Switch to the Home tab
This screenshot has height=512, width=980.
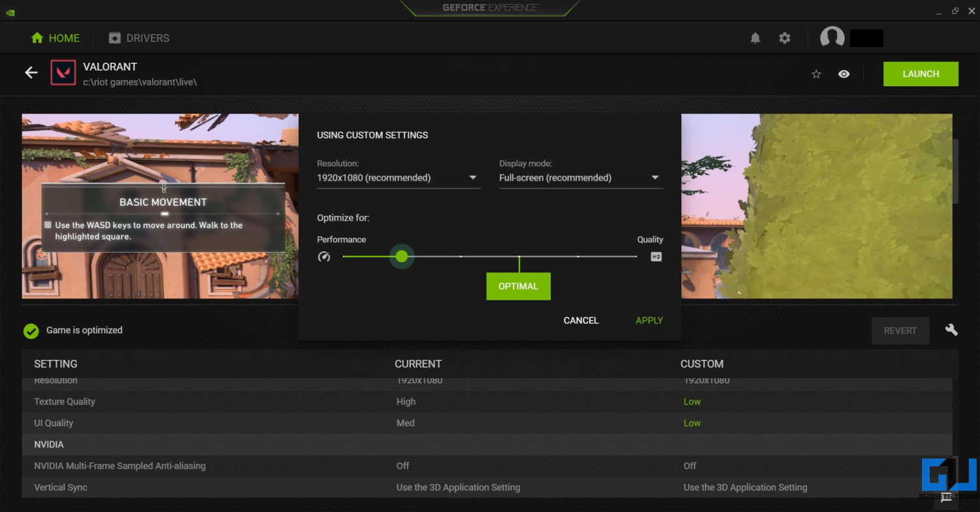56,38
